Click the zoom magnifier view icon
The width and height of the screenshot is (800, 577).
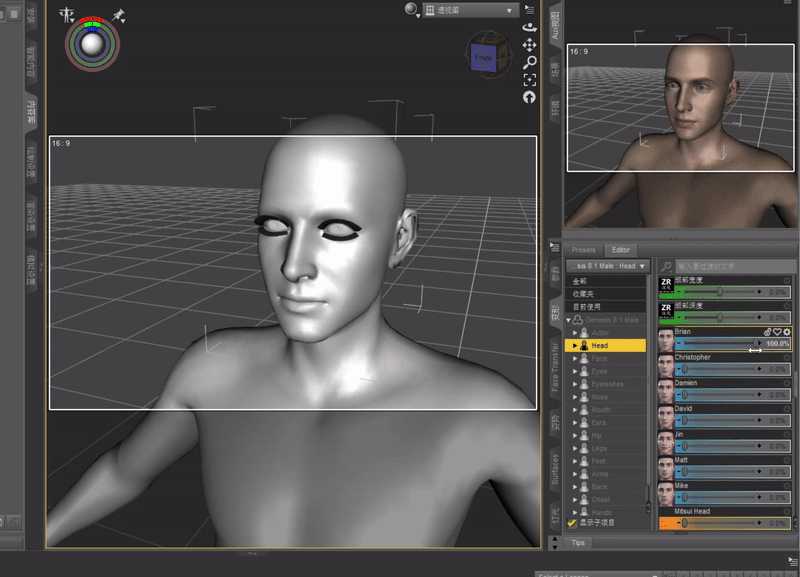click(529, 62)
